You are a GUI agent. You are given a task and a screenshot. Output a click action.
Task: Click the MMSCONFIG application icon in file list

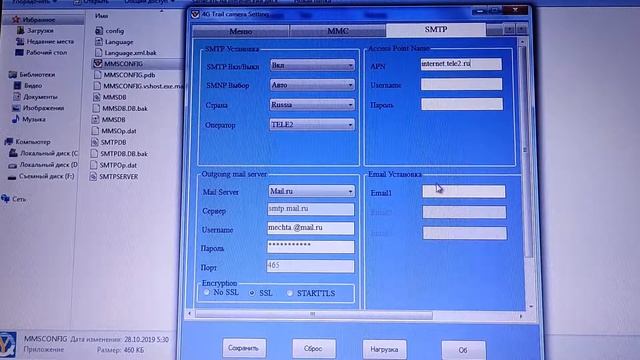(98, 64)
